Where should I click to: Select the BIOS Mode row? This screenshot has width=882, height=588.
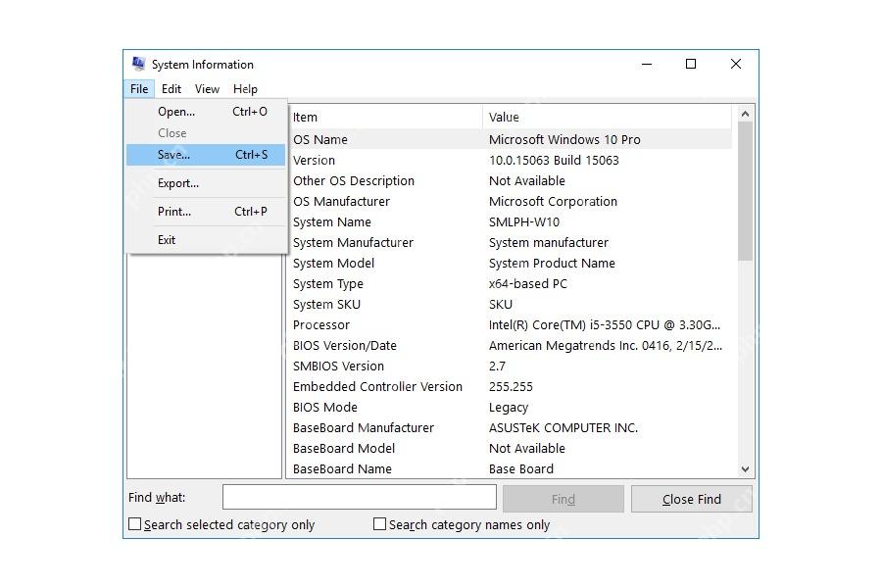(x=510, y=408)
